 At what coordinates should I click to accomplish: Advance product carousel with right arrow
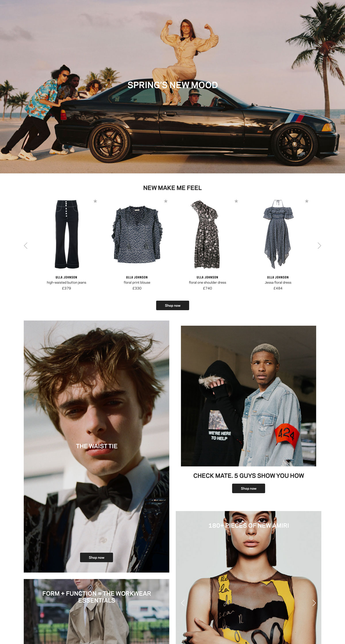pos(319,246)
